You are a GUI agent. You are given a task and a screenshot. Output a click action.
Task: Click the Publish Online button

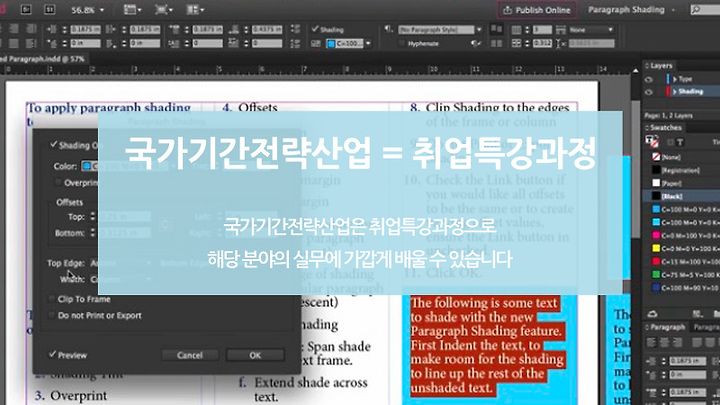point(537,10)
